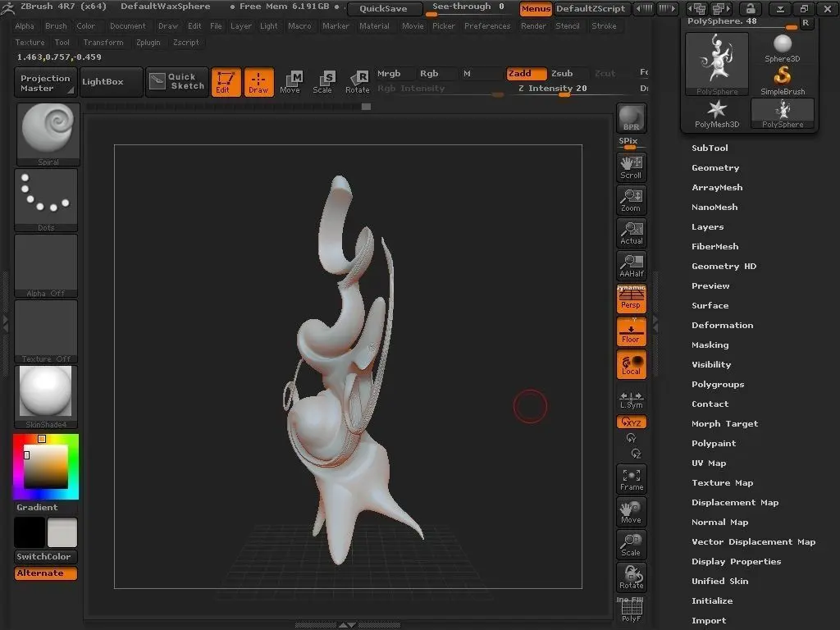Click the Texture Off thumbnail slot

pyautogui.click(x=46, y=331)
